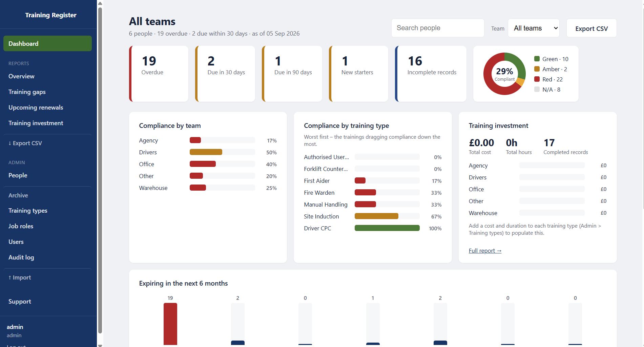Click sidebar scrollbar up arrow

click(x=100, y=3)
